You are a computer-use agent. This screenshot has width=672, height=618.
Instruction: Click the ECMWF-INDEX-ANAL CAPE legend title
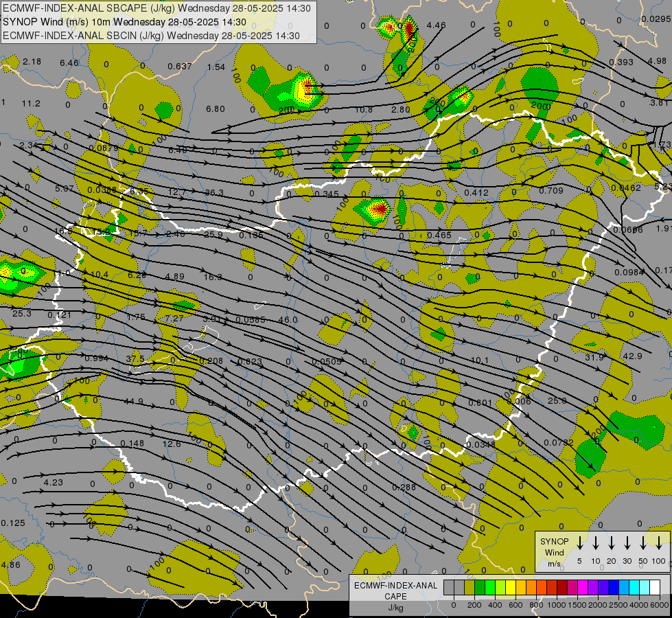point(395,591)
